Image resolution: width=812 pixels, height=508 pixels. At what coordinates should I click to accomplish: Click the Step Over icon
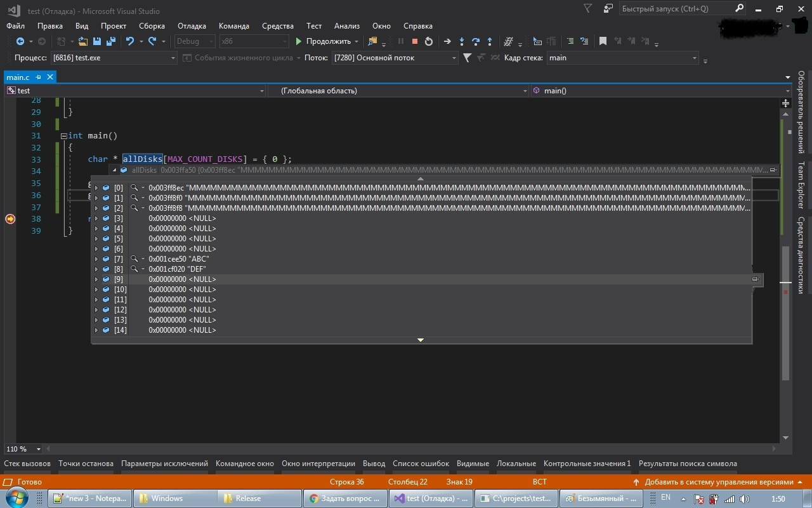[x=476, y=41]
